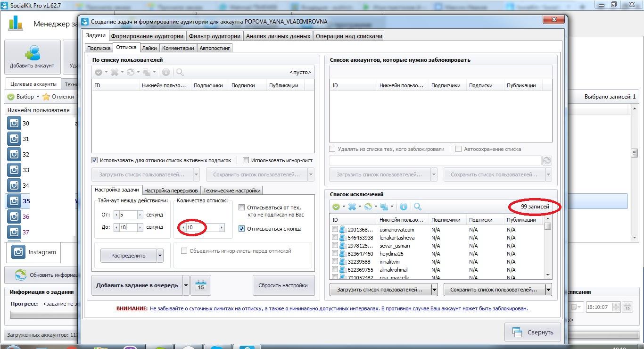Click Instagram icon of account 36
This screenshot has width=644, height=349.
[x=14, y=216]
